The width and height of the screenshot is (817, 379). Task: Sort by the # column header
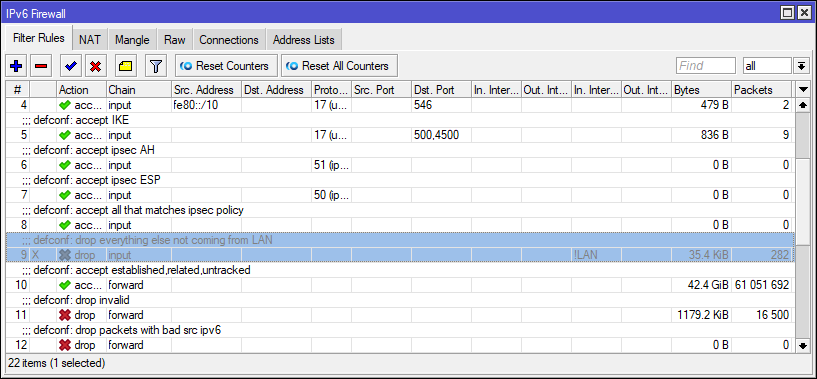[17, 90]
